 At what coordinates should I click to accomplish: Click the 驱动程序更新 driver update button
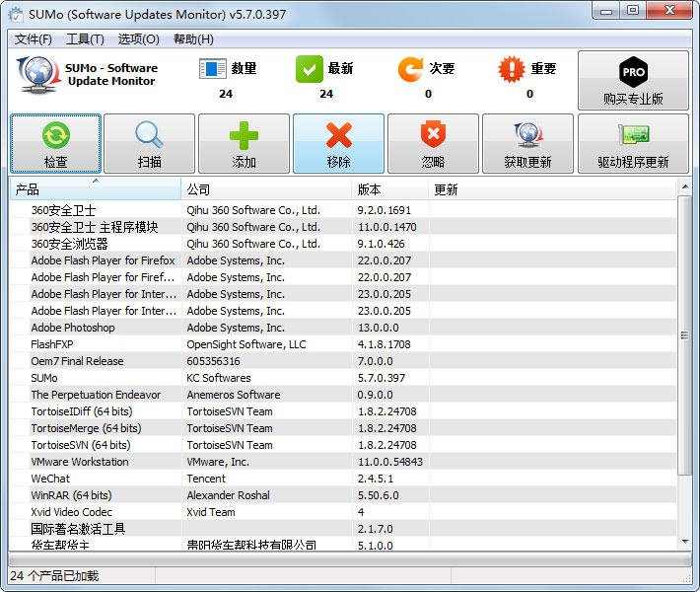[633, 143]
